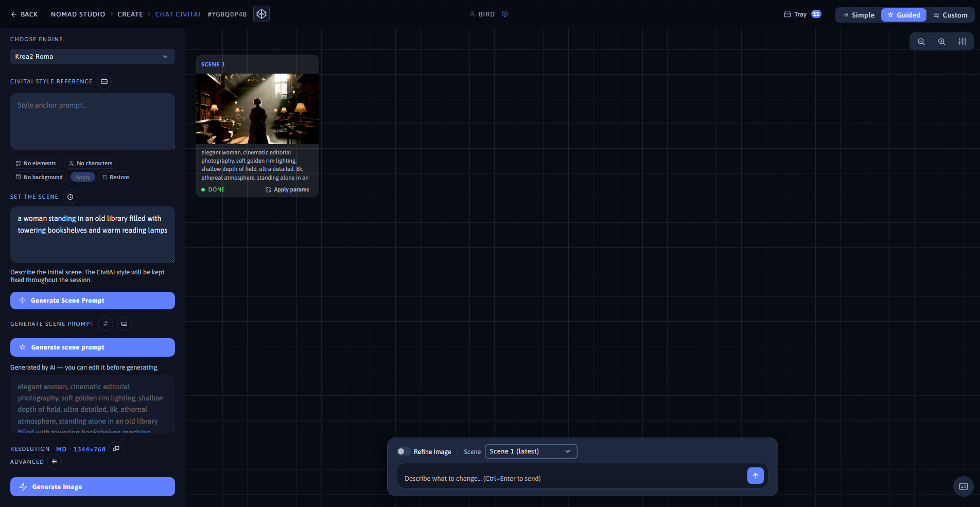The image size is (980, 507).
Task: Click Generate Scene Prompt with lightning icon
Action: pyautogui.click(x=93, y=301)
